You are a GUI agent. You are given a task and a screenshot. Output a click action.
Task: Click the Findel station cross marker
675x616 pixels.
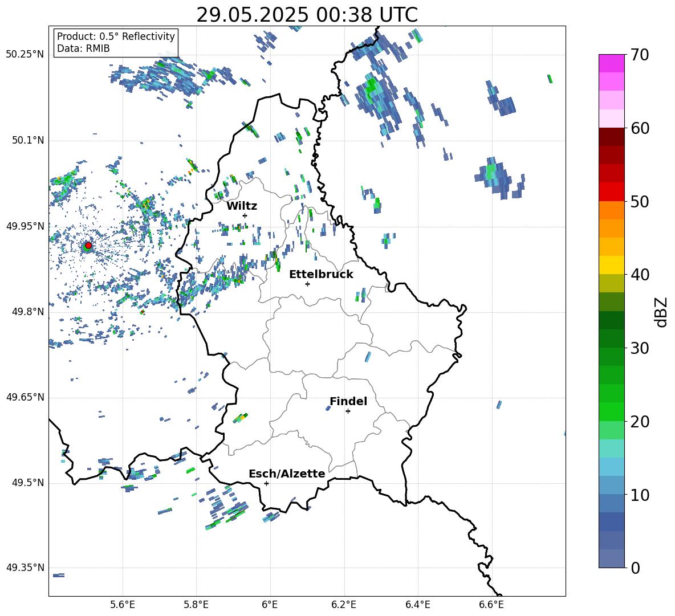pos(348,411)
